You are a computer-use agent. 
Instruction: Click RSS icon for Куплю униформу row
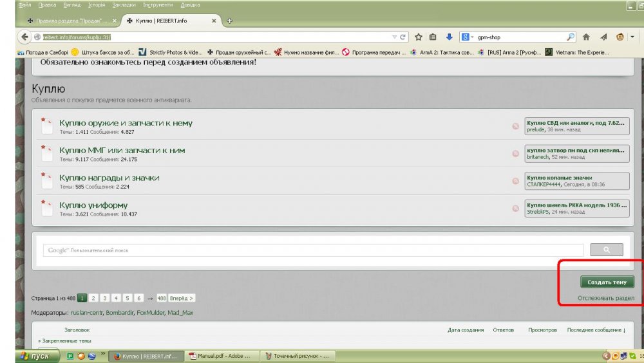[x=515, y=209]
